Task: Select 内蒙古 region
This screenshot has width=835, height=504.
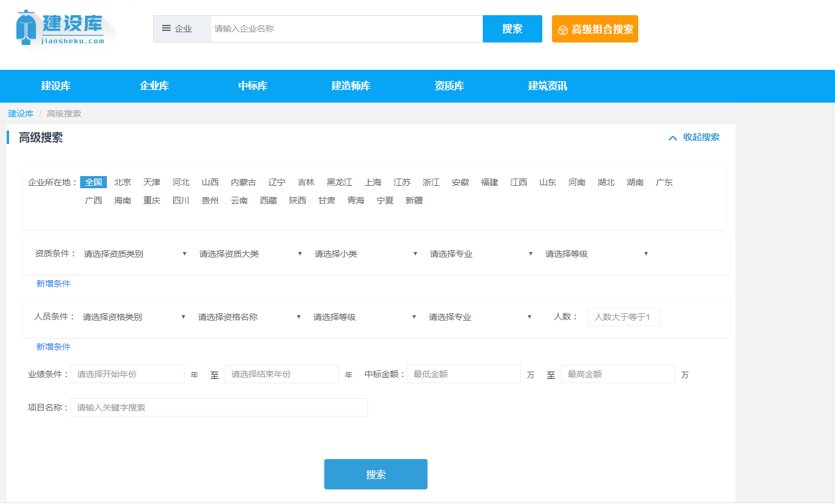Action: pyautogui.click(x=244, y=182)
